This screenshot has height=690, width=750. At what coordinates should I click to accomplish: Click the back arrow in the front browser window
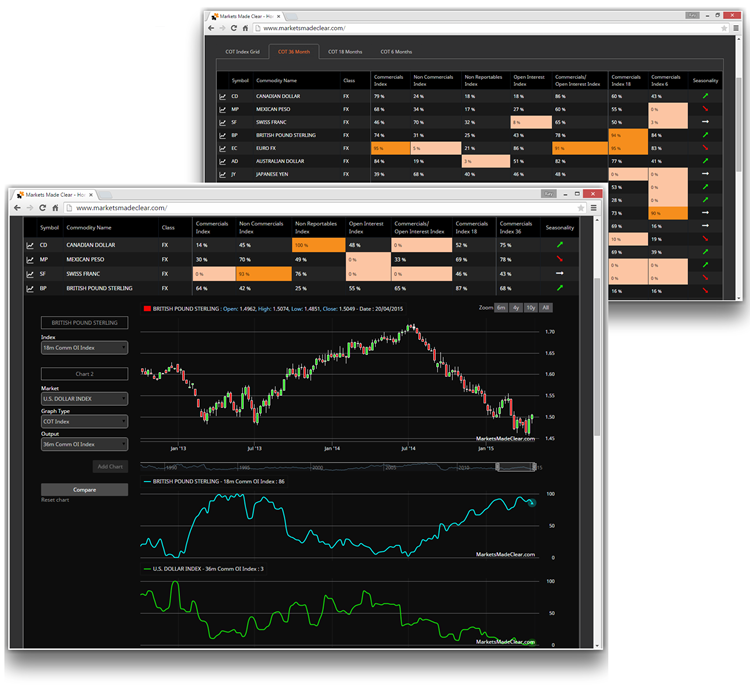(x=16, y=208)
